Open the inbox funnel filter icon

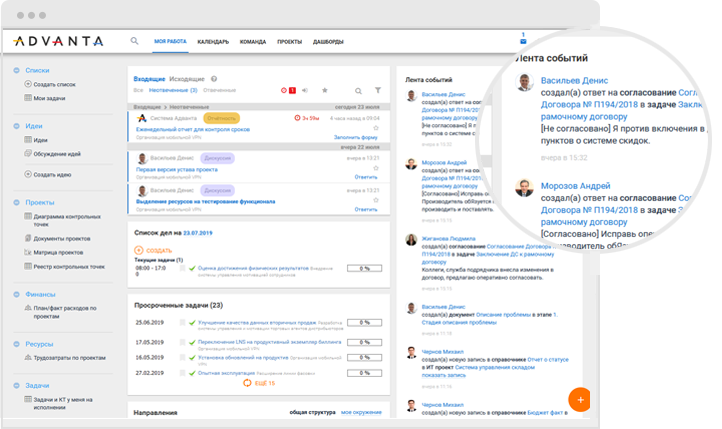tap(378, 90)
